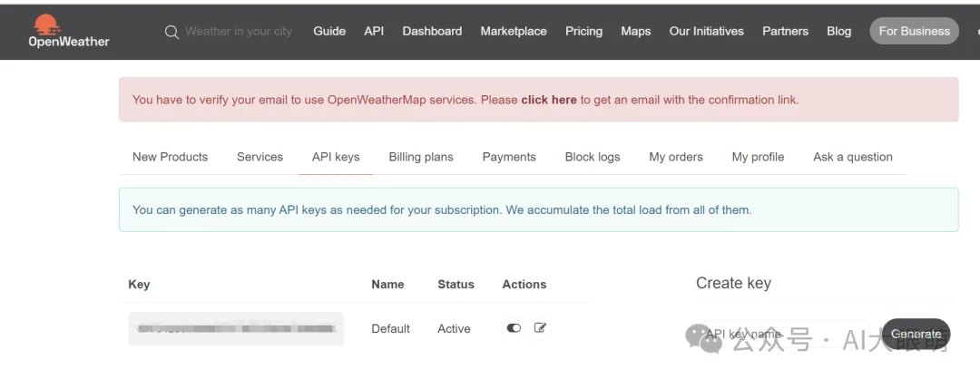
Task: View the Pricing page
Action: pos(583,31)
